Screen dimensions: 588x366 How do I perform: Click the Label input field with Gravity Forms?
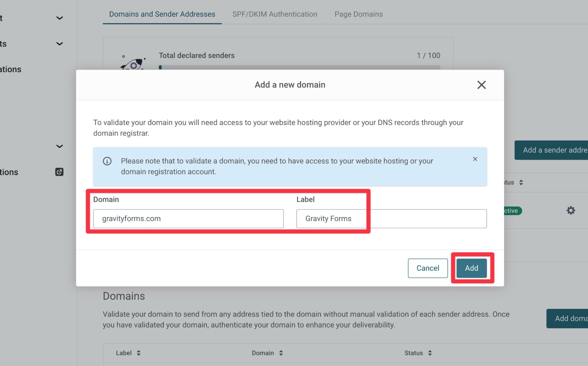392,219
